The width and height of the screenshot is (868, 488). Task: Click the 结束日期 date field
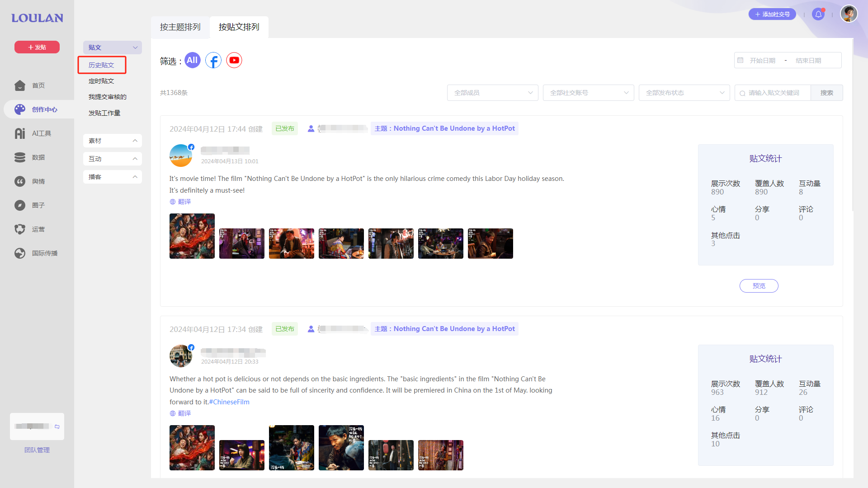click(x=808, y=61)
